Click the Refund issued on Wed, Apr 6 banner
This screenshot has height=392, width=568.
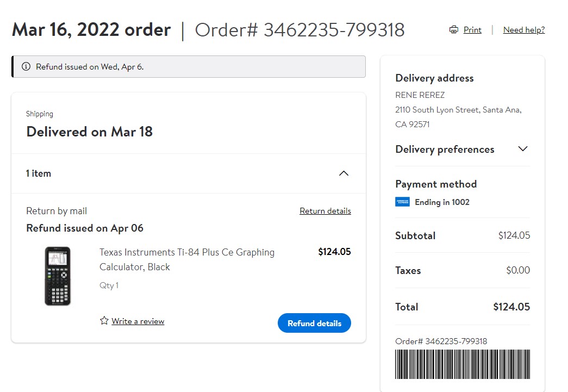pos(189,67)
